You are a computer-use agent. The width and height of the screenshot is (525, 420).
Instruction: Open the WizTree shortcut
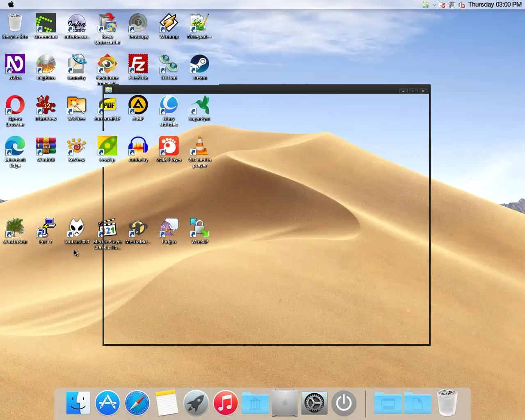point(77,108)
